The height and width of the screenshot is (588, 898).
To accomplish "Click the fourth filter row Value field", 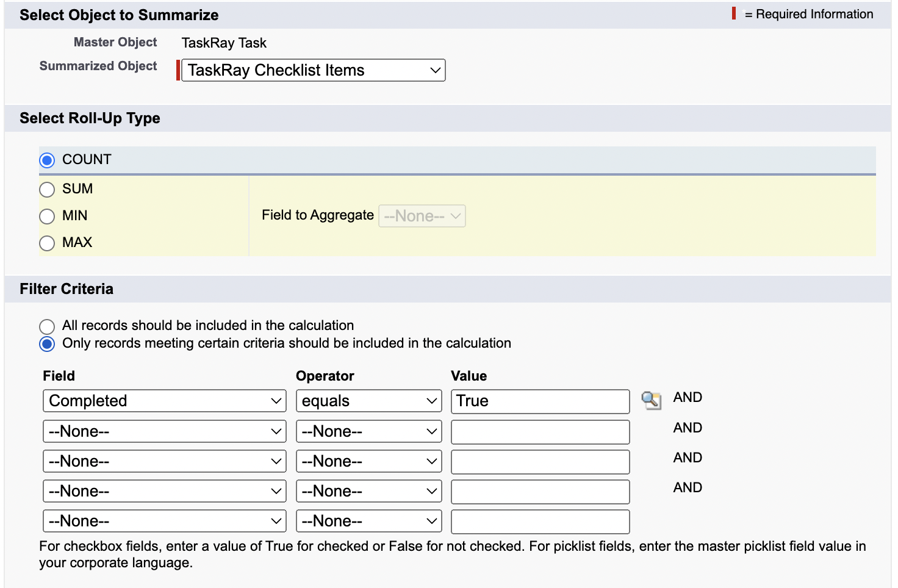I will (541, 492).
